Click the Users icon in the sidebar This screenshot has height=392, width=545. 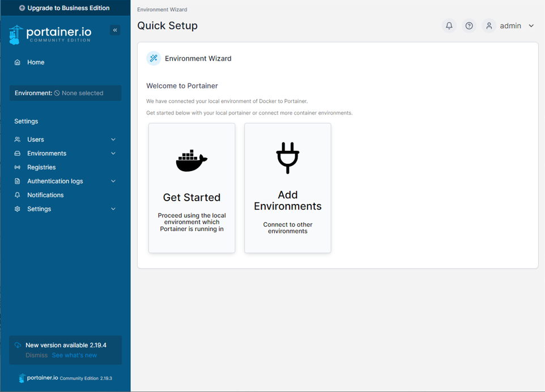pos(18,139)
